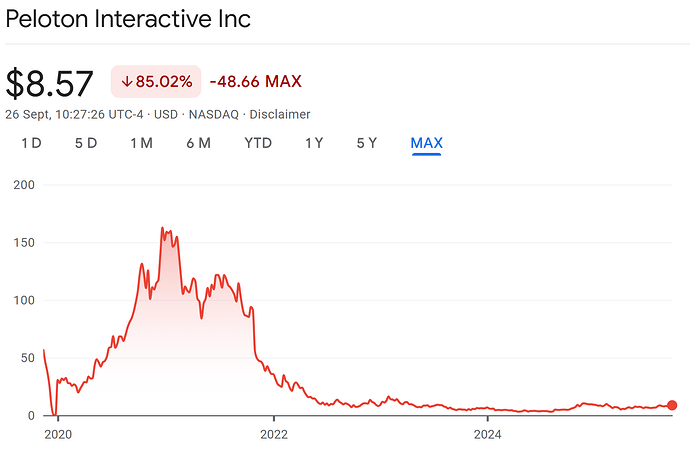The height and width of the screenshot is (449, 690).
Task: Click the $8.57 stock price
Action: point(50,83)
